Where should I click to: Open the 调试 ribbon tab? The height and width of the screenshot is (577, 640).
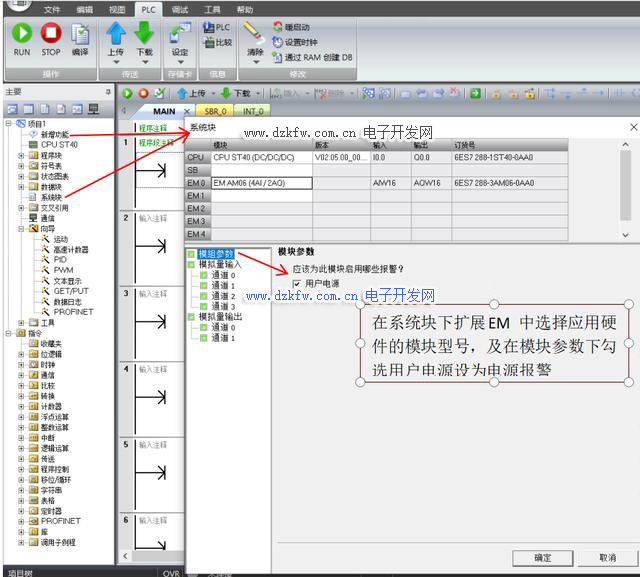click(180, 9)
